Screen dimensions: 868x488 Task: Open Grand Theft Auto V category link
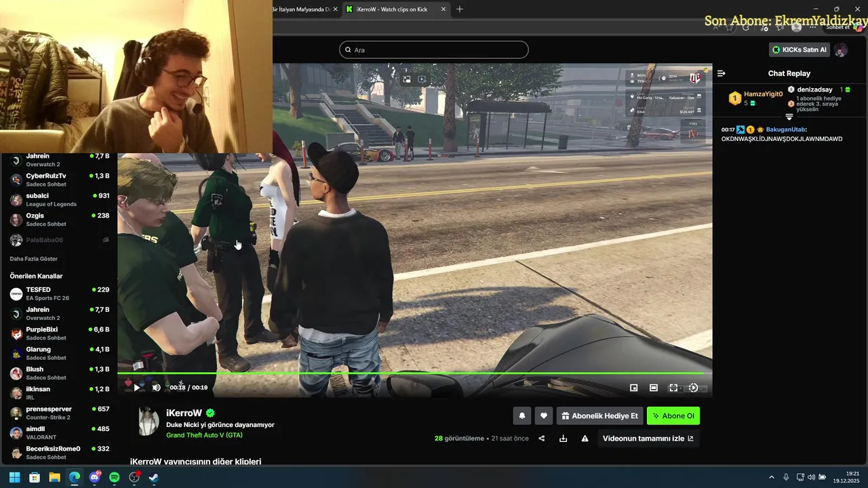(204, 435)
